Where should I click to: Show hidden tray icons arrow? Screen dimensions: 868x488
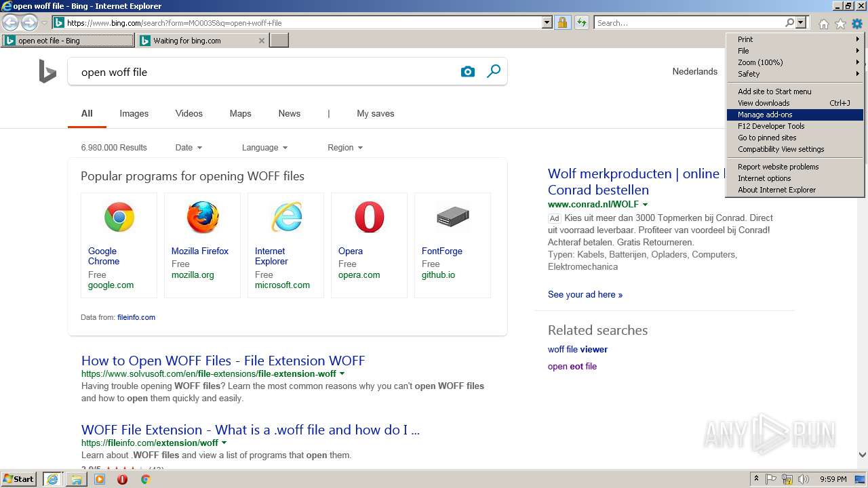(756, 479)
